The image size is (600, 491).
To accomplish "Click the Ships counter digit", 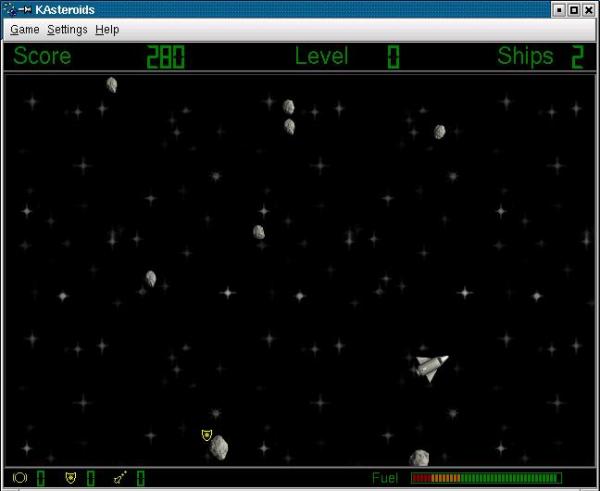I will pos(578,57).
